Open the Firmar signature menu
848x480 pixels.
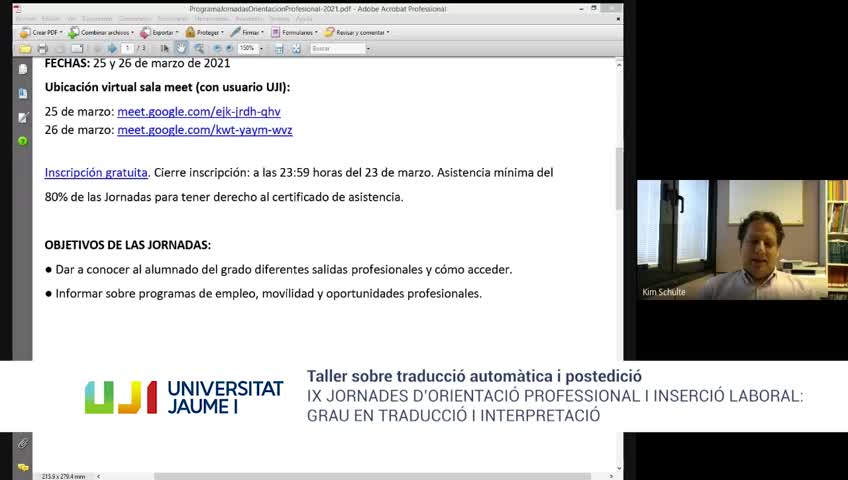coord(247,32)
